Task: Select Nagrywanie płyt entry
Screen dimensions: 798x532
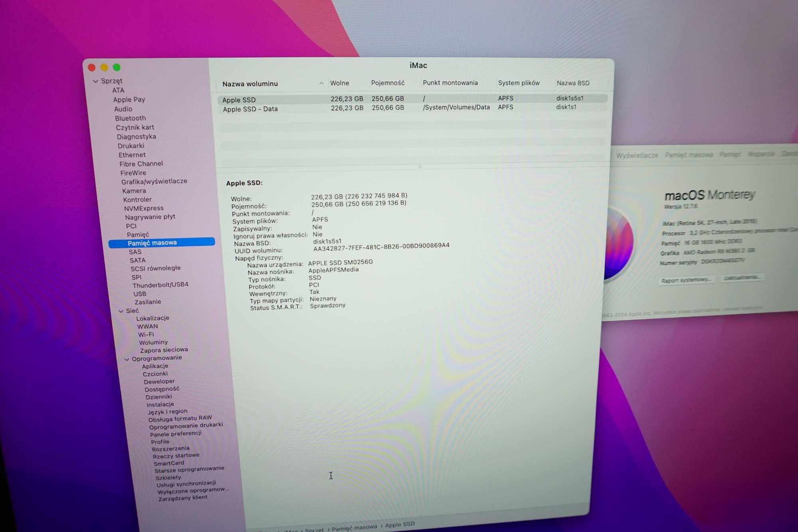Action: tap(150, 217)
